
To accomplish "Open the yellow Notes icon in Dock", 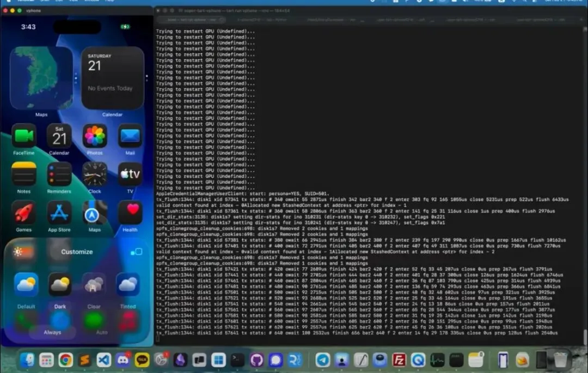I will 475,360.
